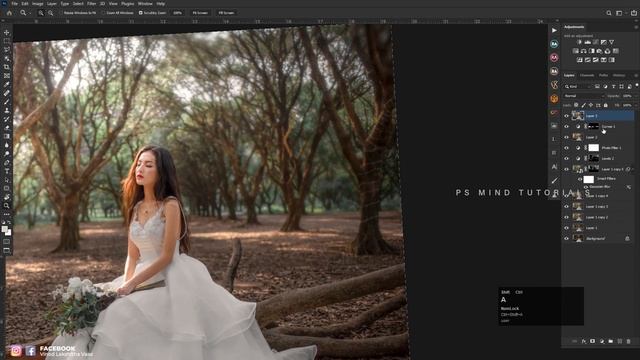This screenshot has width=640, height=360.
Task: Select the Horizontal Type tool
Action: pos(7,171)
